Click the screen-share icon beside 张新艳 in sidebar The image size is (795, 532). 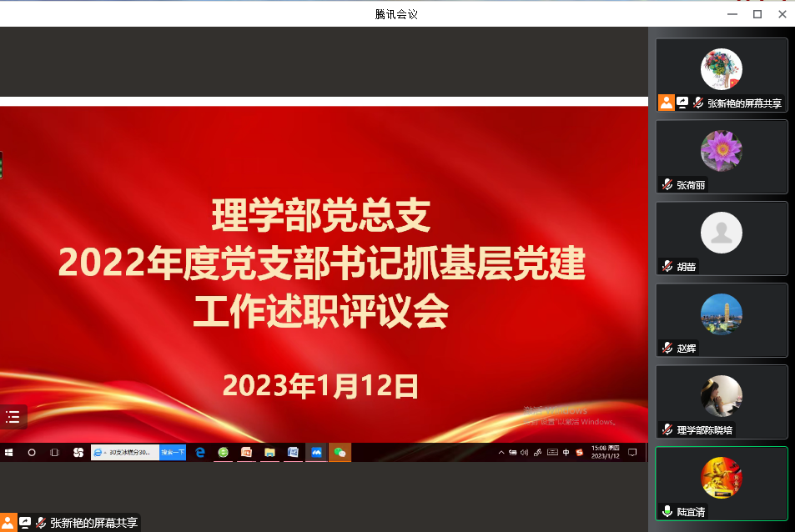point(682,103)
